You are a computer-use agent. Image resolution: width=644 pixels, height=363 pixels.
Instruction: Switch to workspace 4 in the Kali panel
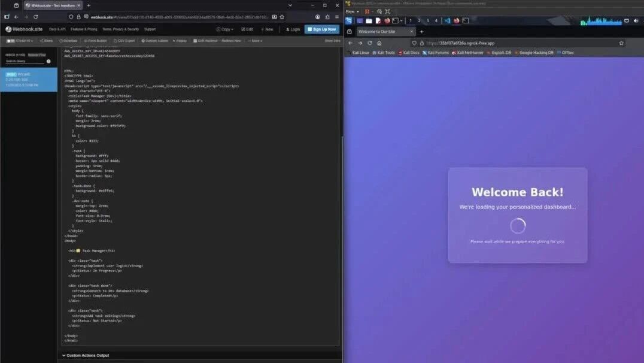coord(436,20)
